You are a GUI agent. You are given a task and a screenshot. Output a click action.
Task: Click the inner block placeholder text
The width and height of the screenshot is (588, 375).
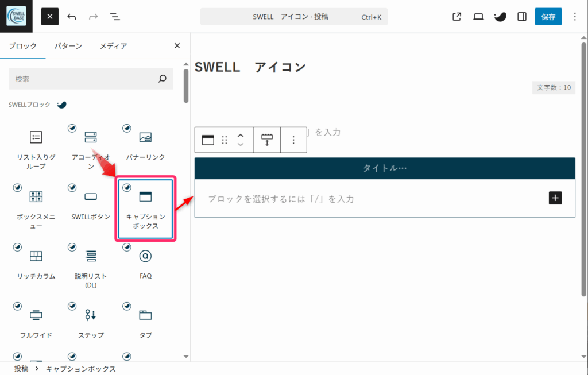coord(281,199)
